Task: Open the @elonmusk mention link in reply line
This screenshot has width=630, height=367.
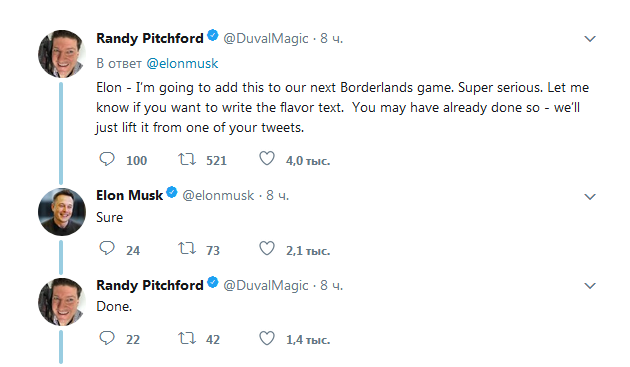Action: click(182, 64)
